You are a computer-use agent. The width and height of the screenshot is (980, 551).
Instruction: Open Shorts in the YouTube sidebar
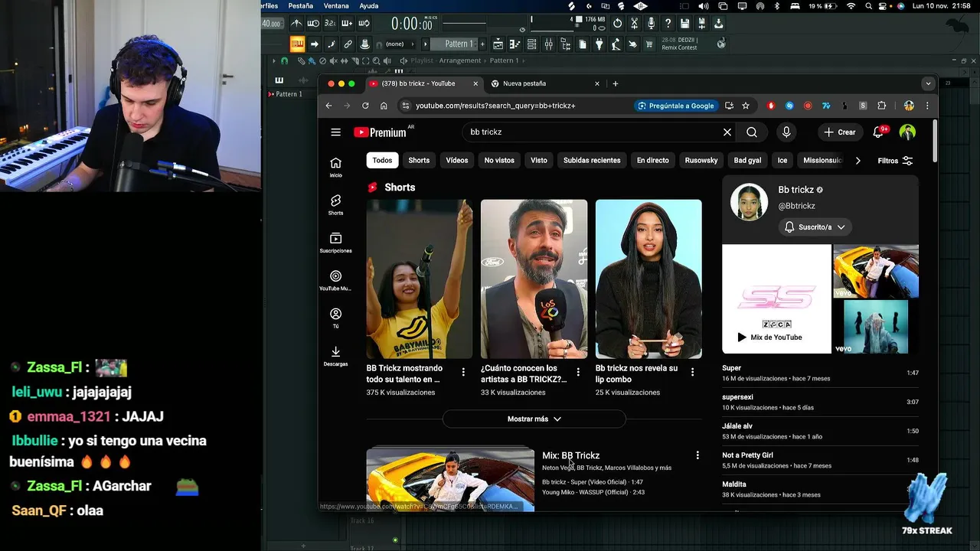pyautogui.click(x=335, y=204)
